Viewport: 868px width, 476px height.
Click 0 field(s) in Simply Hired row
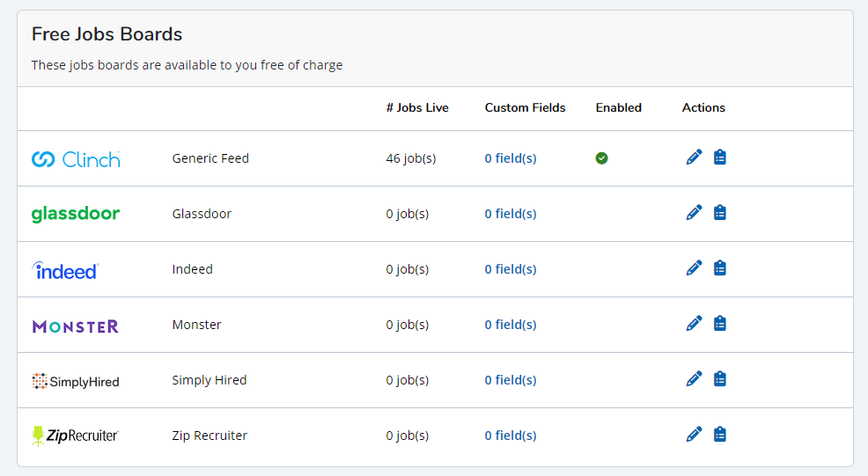click(x=511, y=380)
